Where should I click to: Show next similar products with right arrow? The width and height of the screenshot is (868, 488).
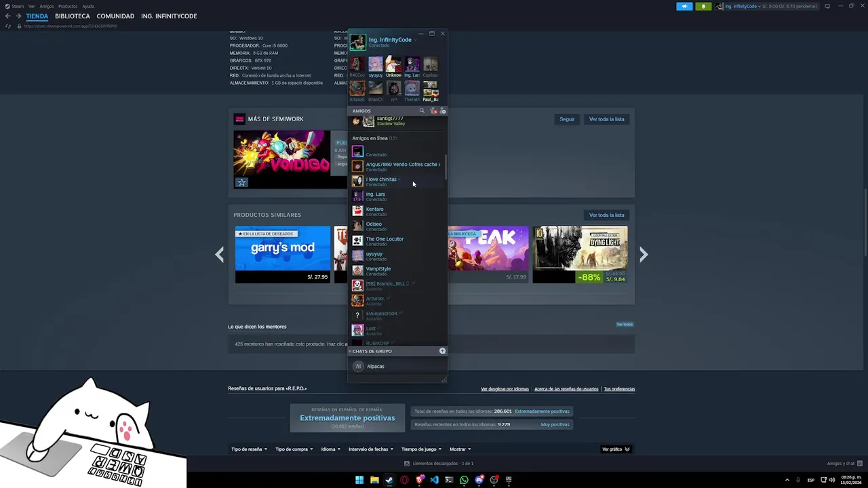tap(644, 255)
